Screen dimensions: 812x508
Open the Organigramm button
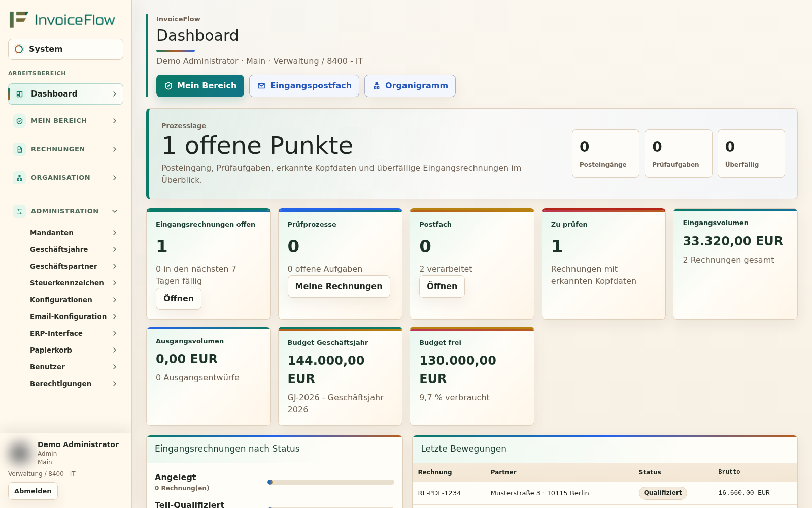coord(410,86)
